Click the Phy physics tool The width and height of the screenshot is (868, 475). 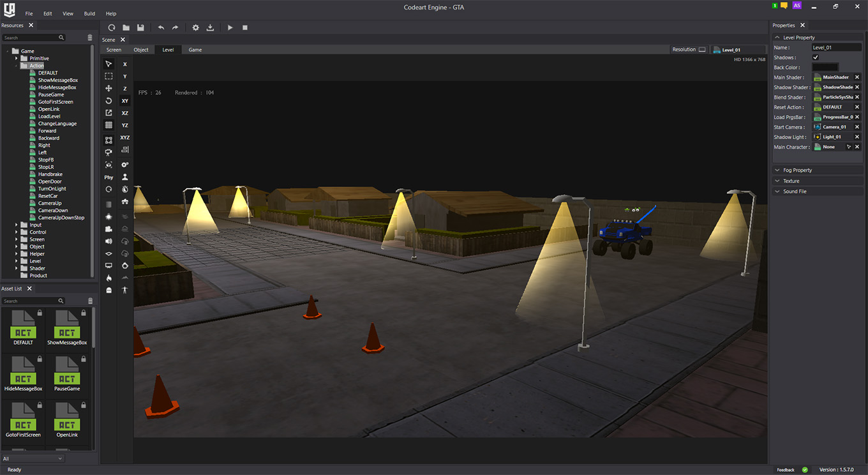tap(108, 177)
